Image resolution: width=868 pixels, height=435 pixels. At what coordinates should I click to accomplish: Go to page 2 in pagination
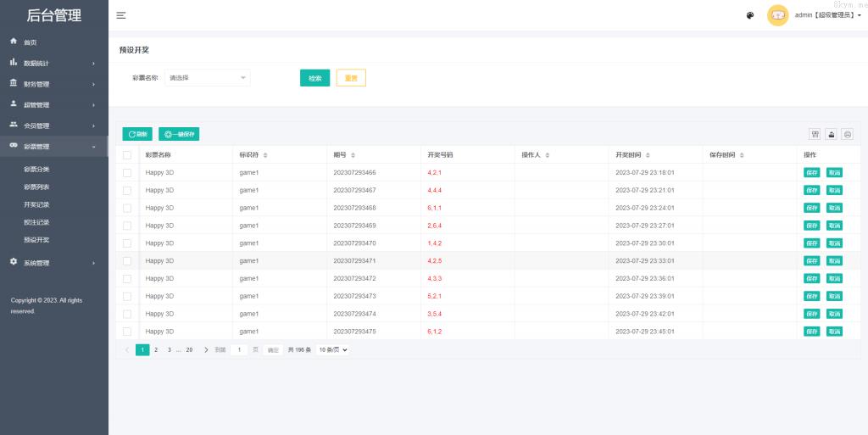click(x=156, y=349)
